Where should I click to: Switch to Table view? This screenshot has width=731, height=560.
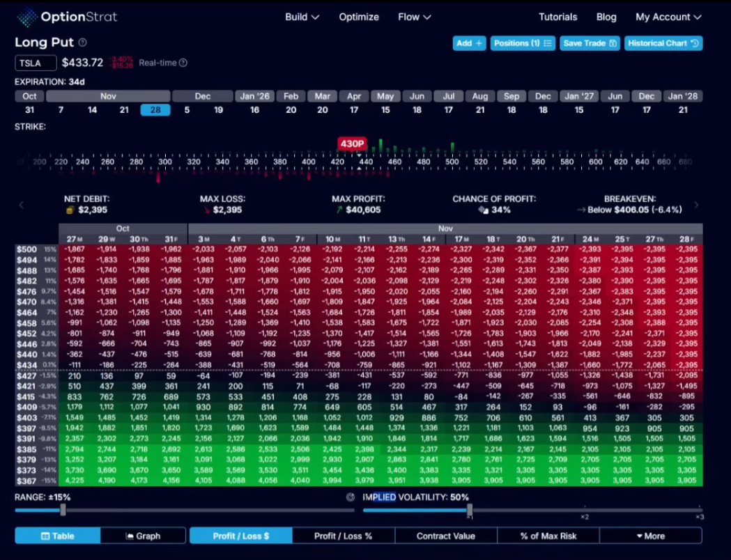point(58,536)
